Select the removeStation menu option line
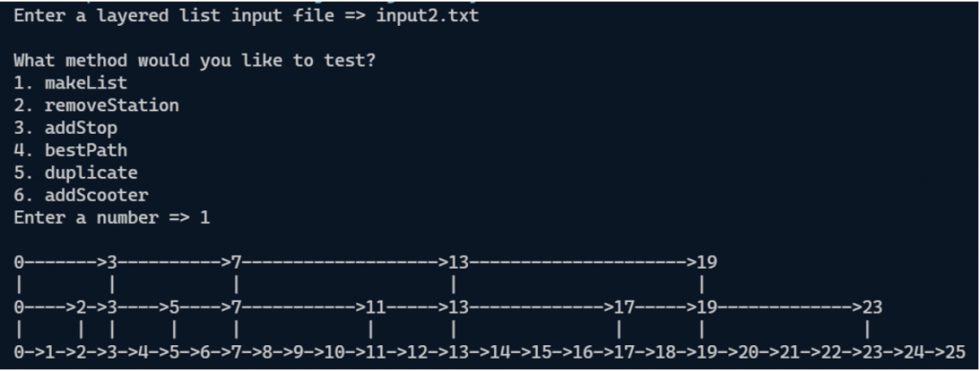This screenshot has width=980, height=371. pyautogui.click(x=97, y=105)
